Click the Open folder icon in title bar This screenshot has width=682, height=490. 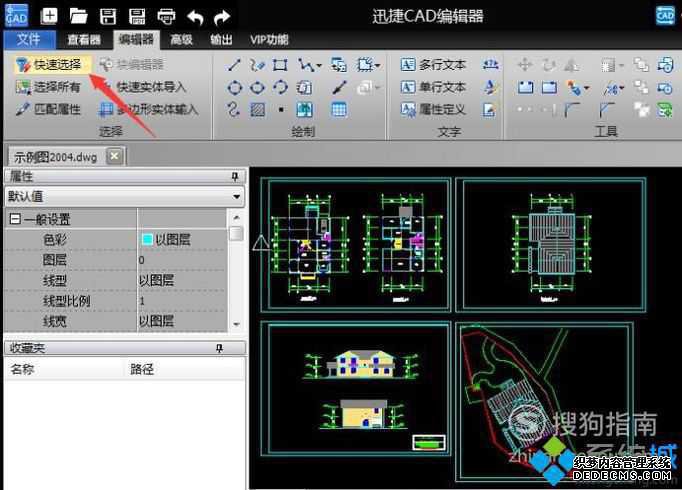coord(78,17)
